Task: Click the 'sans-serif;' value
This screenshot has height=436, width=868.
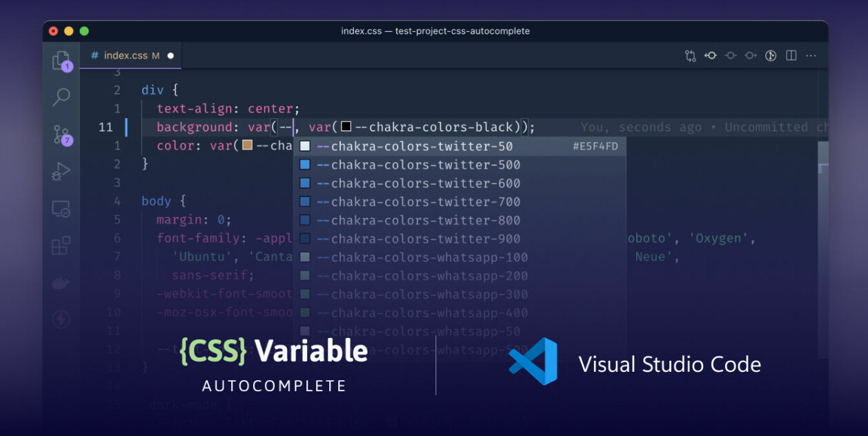Action: pos(213,275)
